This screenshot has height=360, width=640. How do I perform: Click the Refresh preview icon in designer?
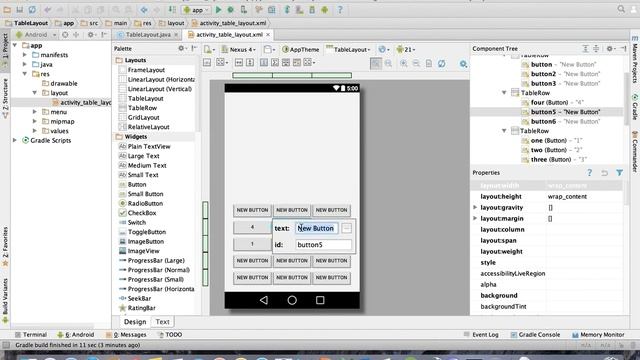pos(442,63)
